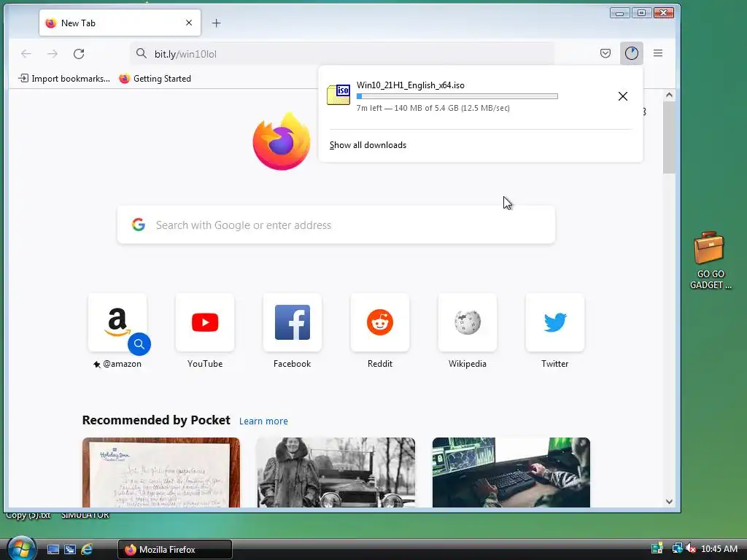Launch Internet Explorer from quick launch
Image resolution: width=747 pixels, height=560 pixels.
tap(87, 550)
